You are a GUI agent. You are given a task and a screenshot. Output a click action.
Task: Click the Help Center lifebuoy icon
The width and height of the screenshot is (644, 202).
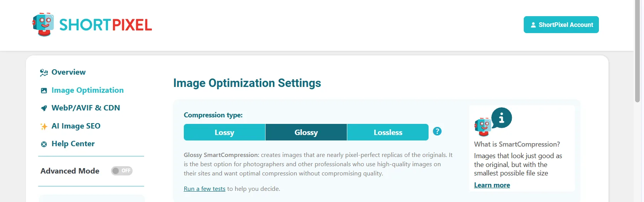click(44, 144)
